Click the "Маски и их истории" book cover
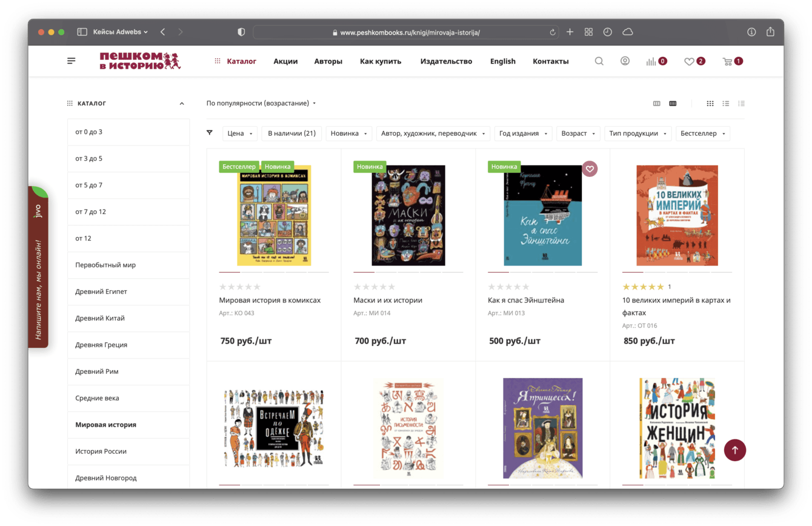Screen dimensions: 812x526 pyautogui.click(x=408, y=215)
